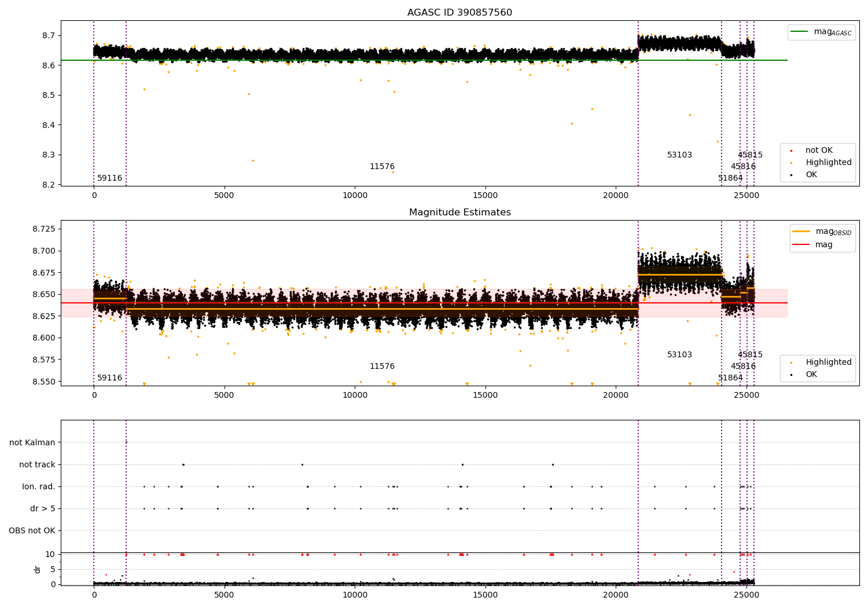Click the 'Ion. rad.' row label
Screen dimensions: 868x608
click(39, 487)
